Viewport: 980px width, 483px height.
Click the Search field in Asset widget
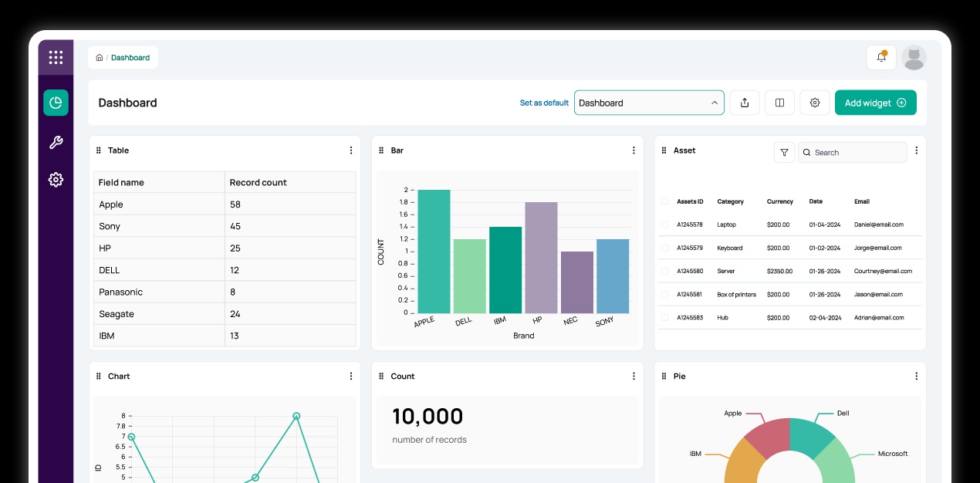pos(853,153)
